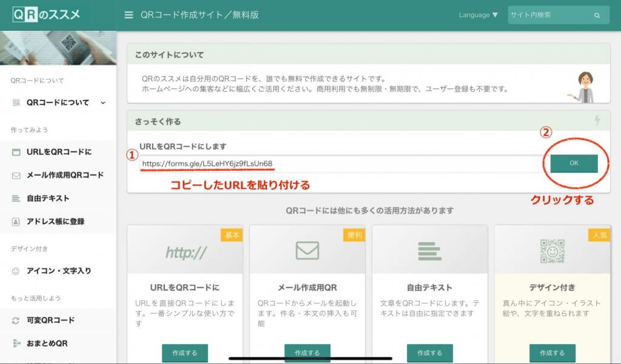Click the lightning bolt icon in さっそく作る header
This screenshot has height=364, width=621.
(x=597, y=121)
